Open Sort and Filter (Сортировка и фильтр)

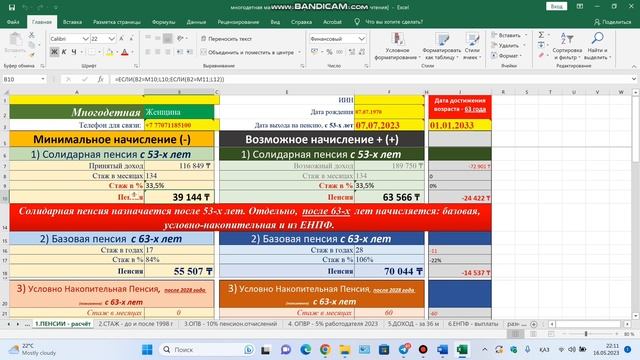click(567, 47)
